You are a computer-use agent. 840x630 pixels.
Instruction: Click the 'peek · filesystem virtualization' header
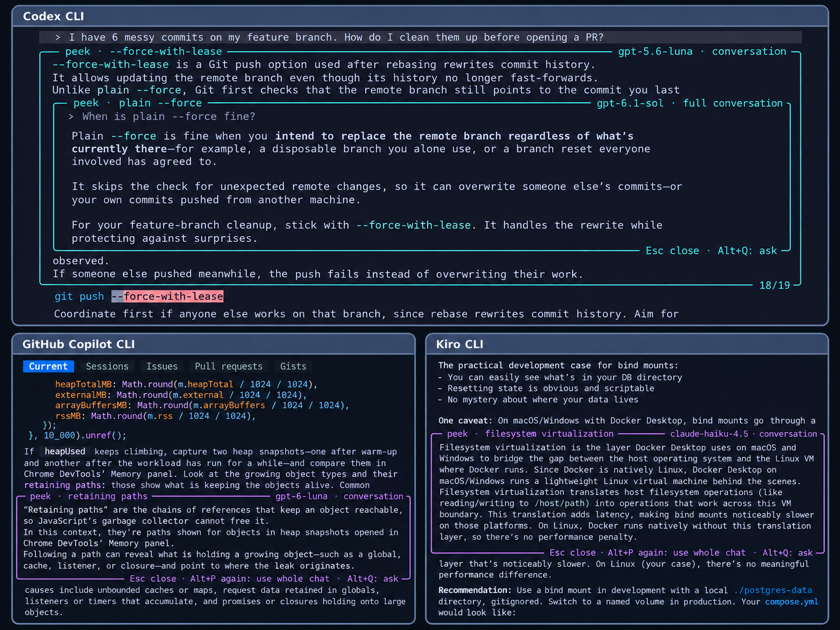coord(530,434)
